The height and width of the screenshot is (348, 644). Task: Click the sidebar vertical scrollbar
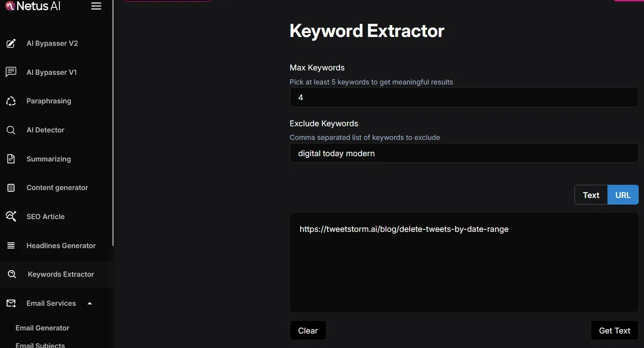[x=113, y=123]
